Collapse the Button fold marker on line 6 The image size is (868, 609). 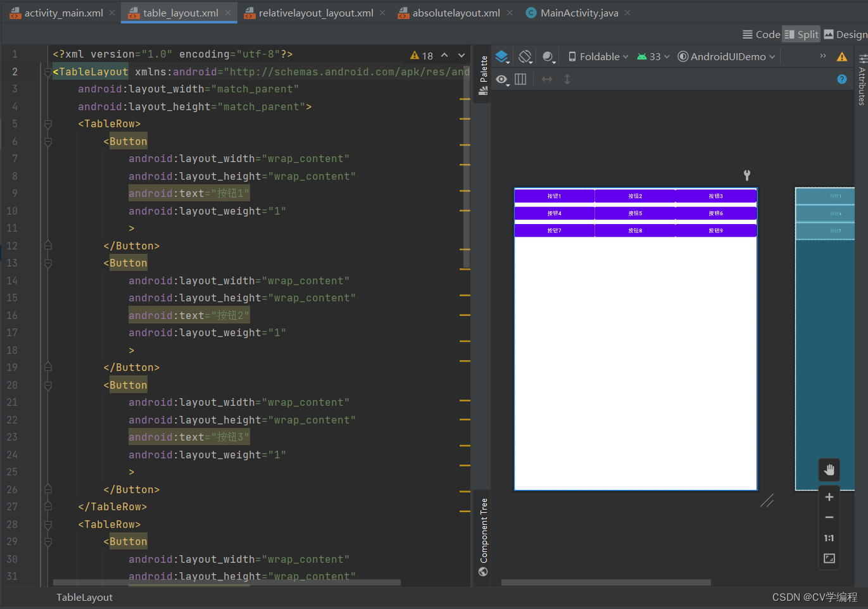[48, 142]
